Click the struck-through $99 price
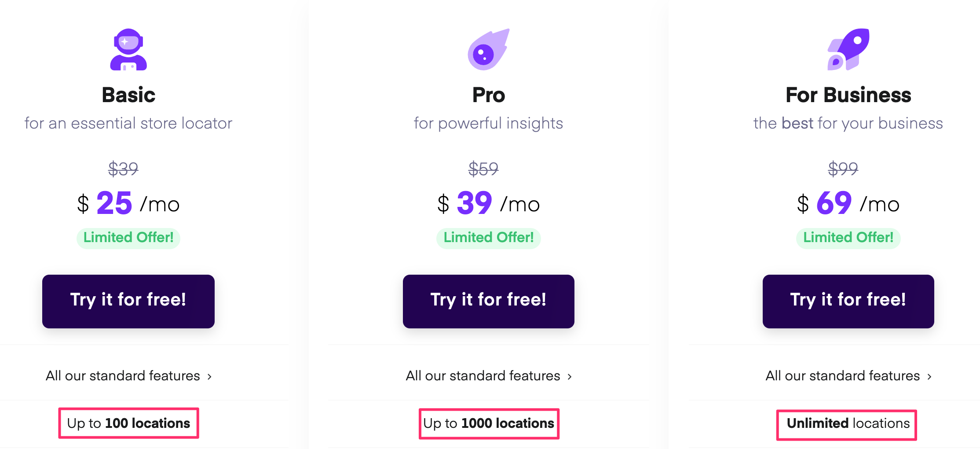Viewport: 980px width, 449px height. coord(843,169)
